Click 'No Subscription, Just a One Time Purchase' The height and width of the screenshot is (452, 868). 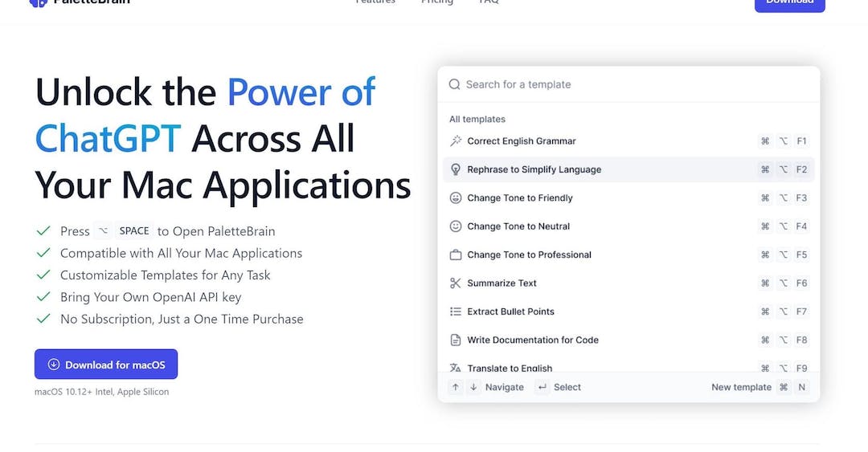182,320
